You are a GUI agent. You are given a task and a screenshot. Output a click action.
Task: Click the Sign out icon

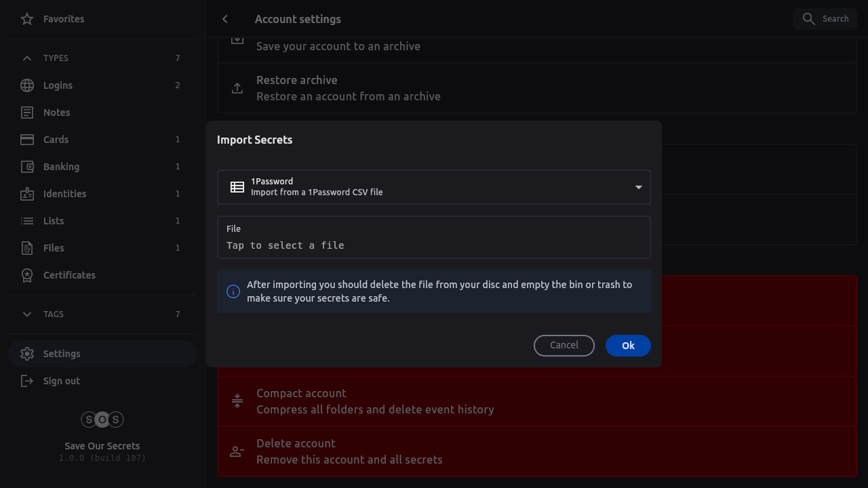(27, 381)
